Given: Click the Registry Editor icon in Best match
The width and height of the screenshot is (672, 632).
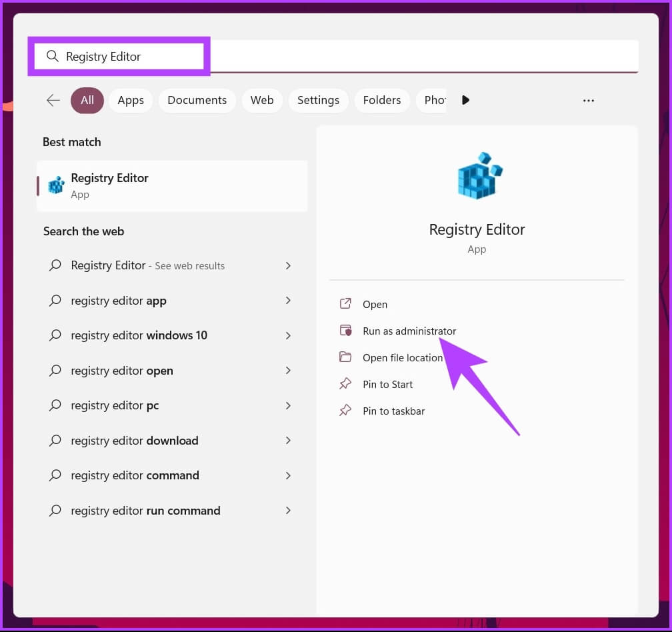Looking at the screenshot, I should 56,185.
